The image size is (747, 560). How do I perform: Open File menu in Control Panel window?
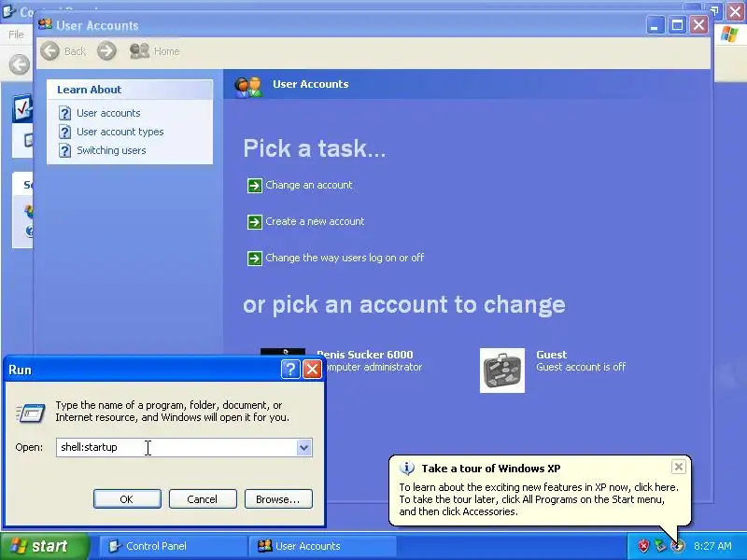(x=16, y=35)
